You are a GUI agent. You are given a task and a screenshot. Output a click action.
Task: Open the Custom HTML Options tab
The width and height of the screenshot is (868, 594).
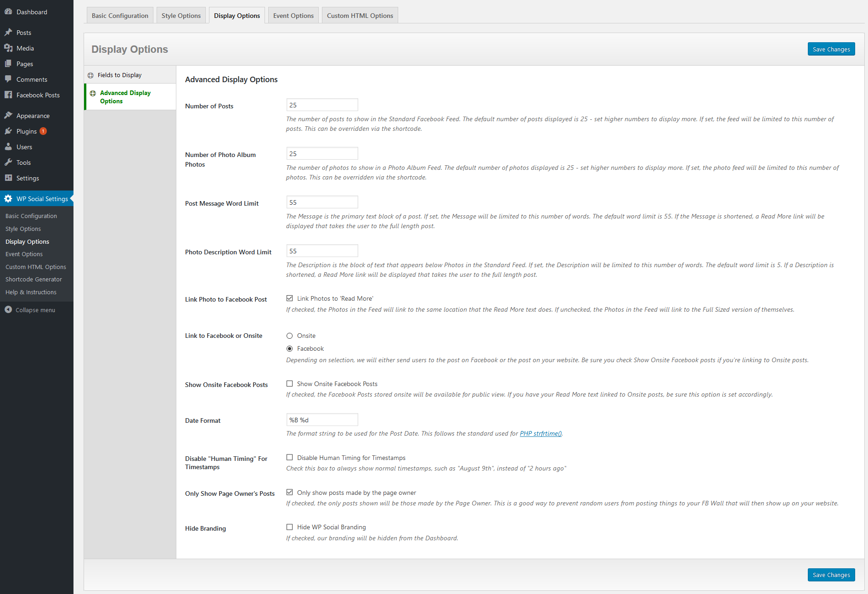(360, 16)
